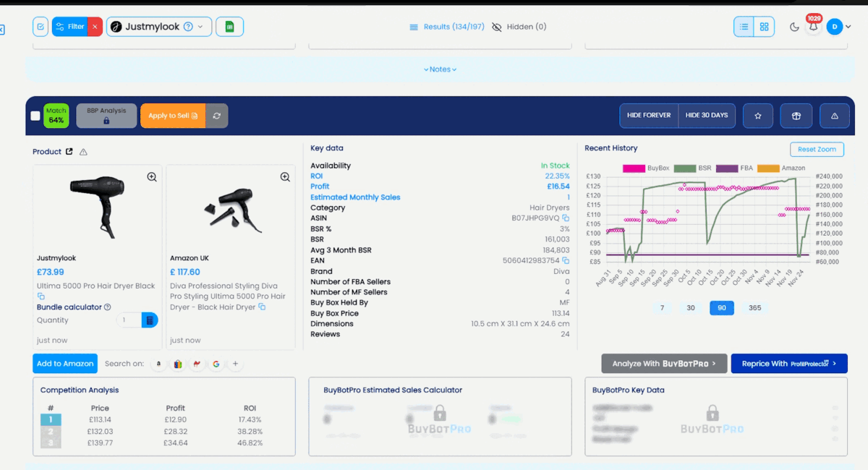Open the bundle calculator with the blue calculator icon
This screenshot has width=868, height=470.
150,320
